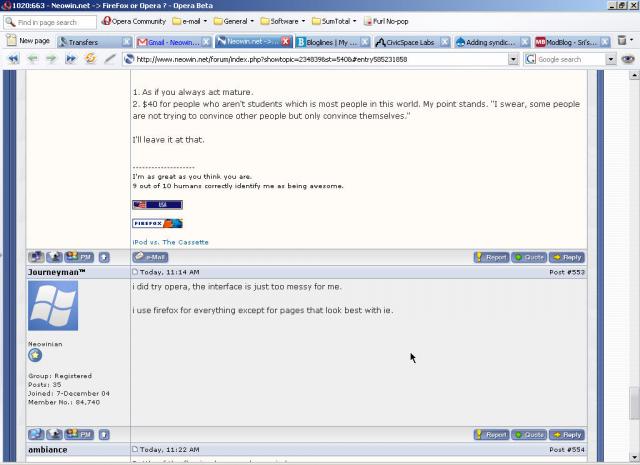Quote Journeyman's post #553
Viewport: 640px width, 465px height.
pyautogui.click(x=529, y=435)
